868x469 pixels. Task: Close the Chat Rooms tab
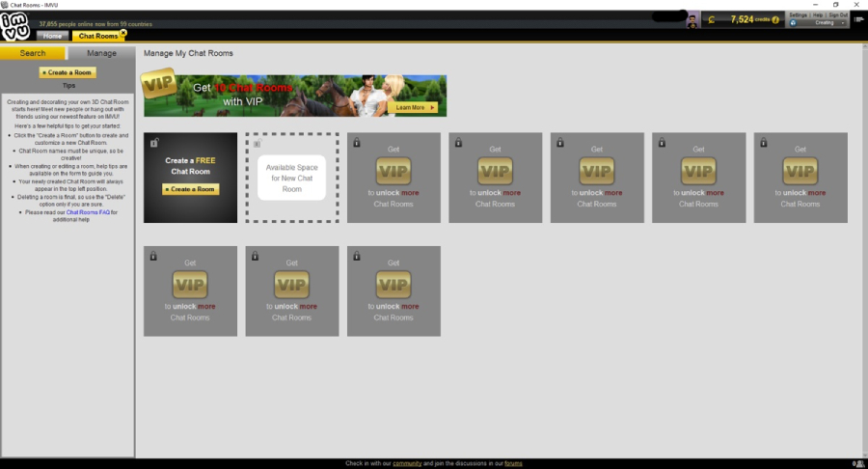(x=123, y=33)
